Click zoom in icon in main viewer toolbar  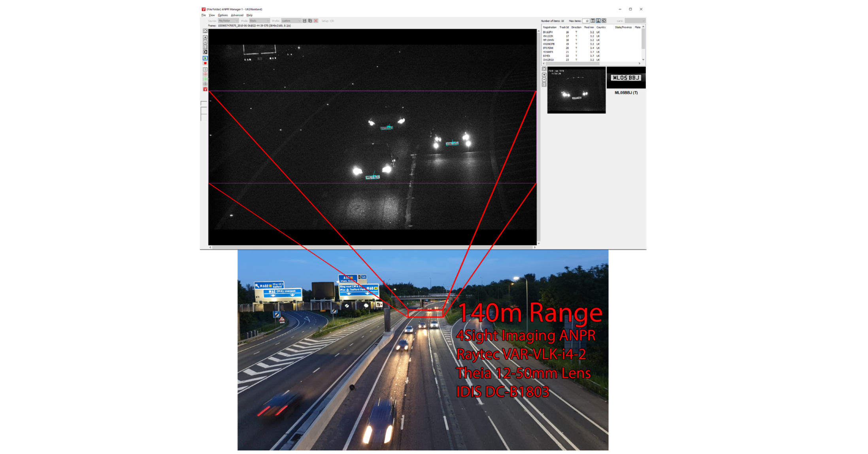(205, 37)
